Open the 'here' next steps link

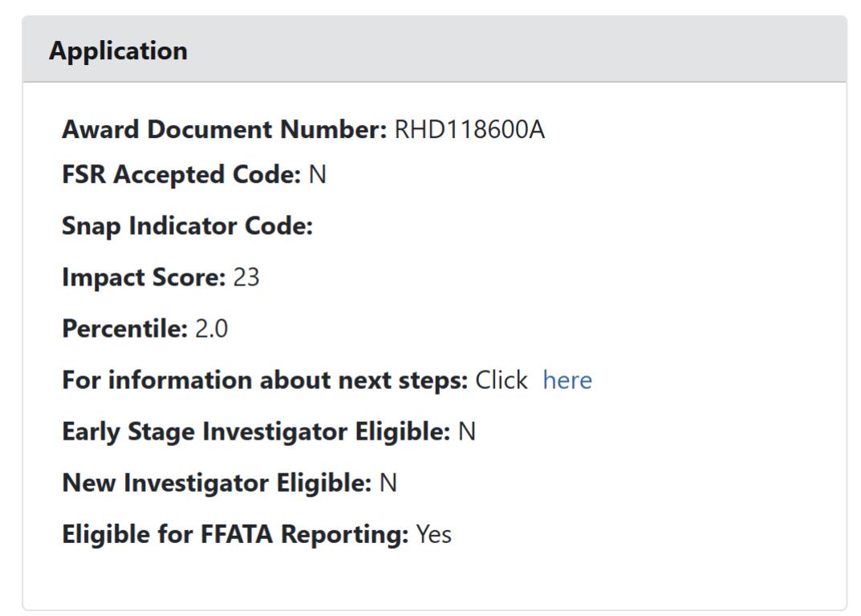[567, 380]
